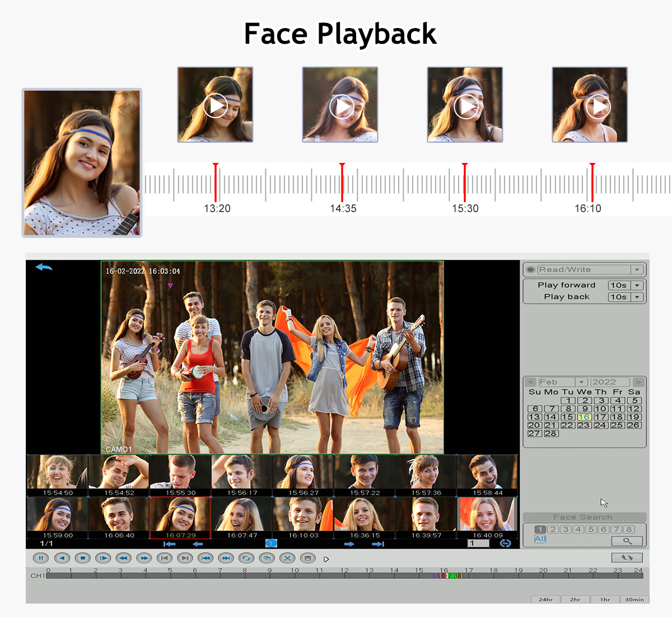Click the save/backup disk icon
The height and width of the screenshot is (617, 672).
(307, 558)
